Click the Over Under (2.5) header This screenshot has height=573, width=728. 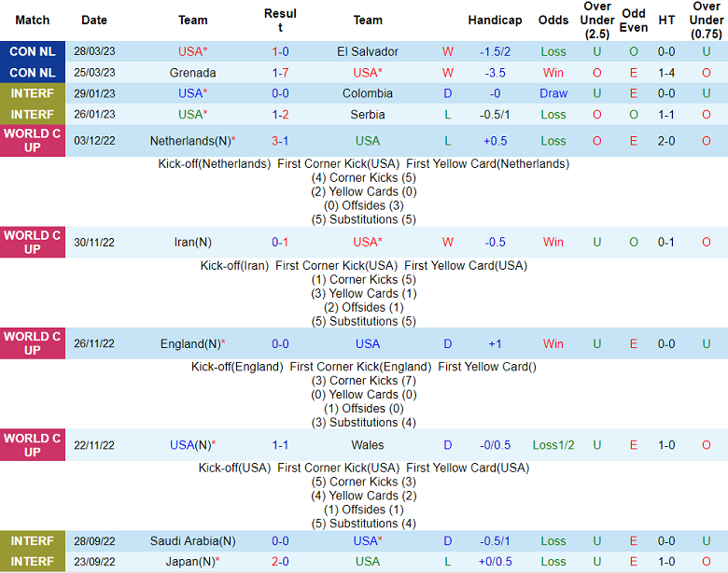point(597,20)
